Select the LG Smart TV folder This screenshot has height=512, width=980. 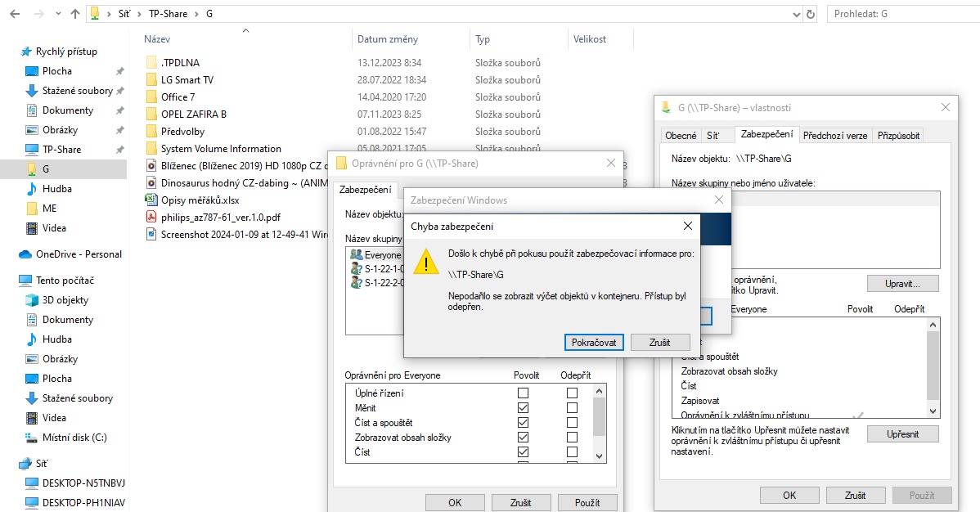(187, 80)
